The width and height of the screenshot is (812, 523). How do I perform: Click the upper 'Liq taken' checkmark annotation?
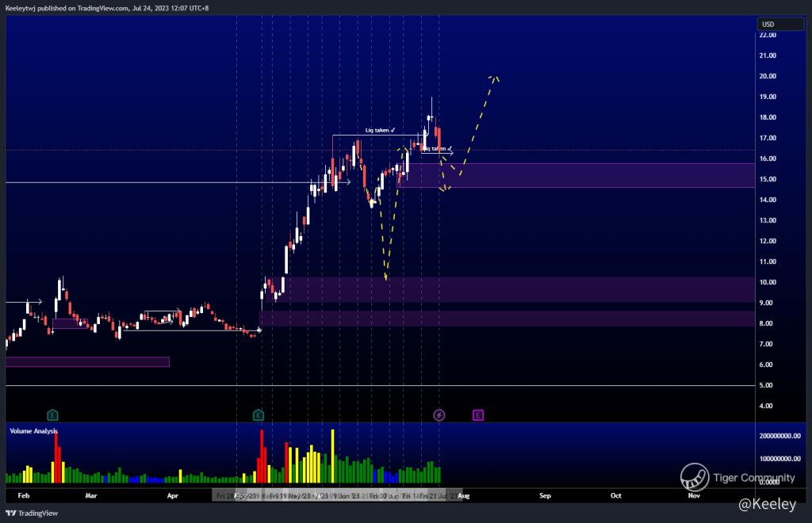pos(380,131)
